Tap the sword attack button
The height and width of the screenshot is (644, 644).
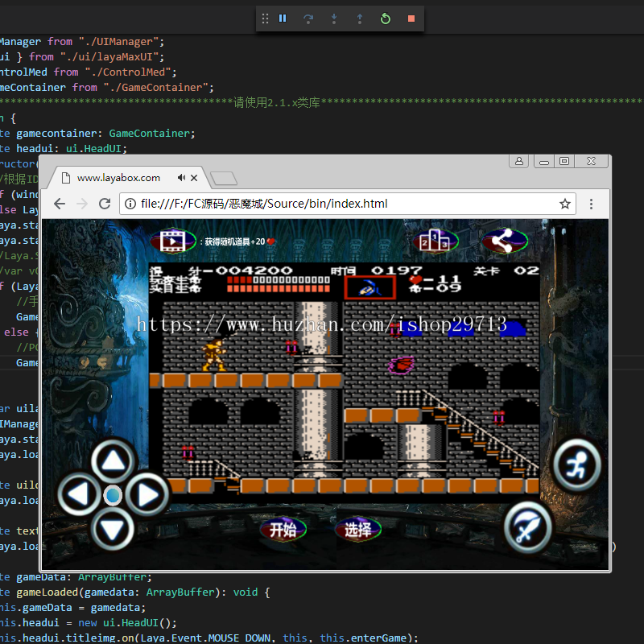pos(528,527)
